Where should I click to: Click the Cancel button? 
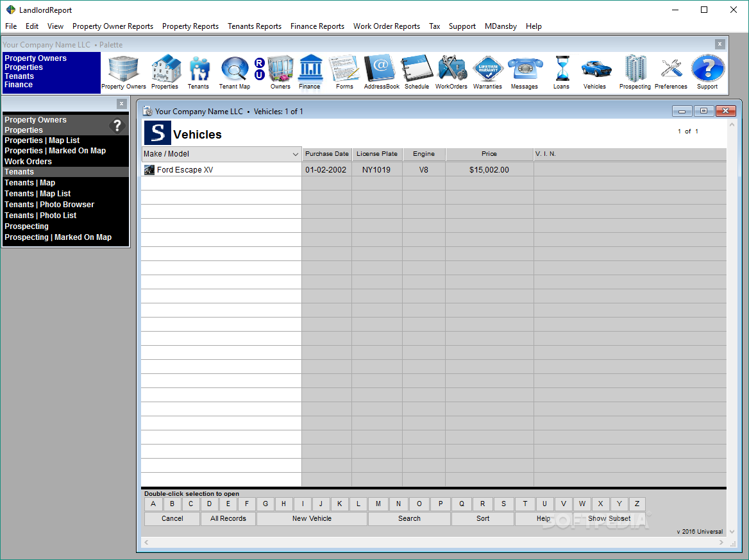tap(172, 518)
